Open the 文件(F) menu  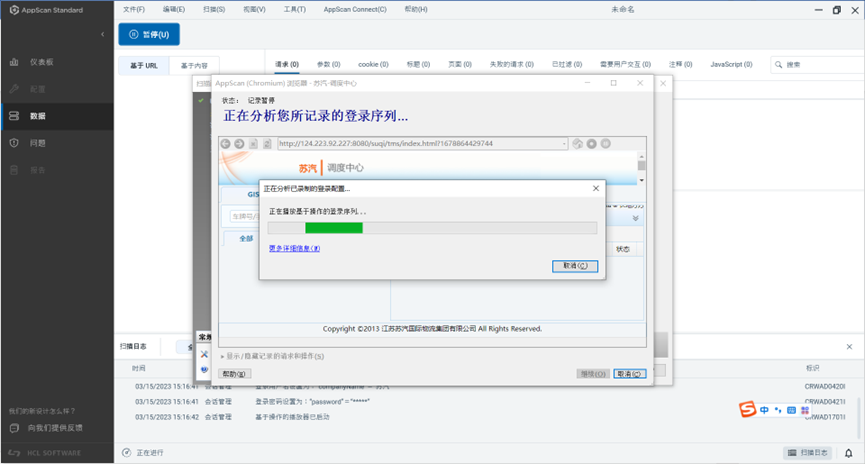tap(134, 9)
